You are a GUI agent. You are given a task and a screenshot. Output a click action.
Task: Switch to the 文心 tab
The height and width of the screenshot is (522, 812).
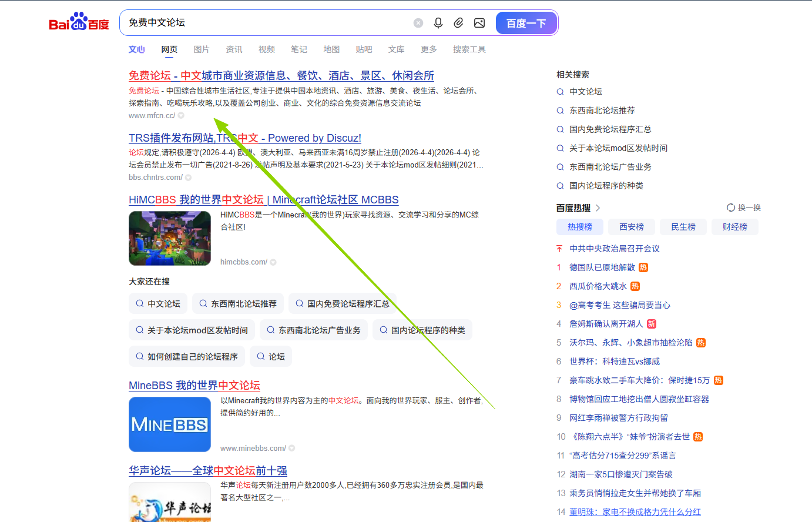click(137, 49)
